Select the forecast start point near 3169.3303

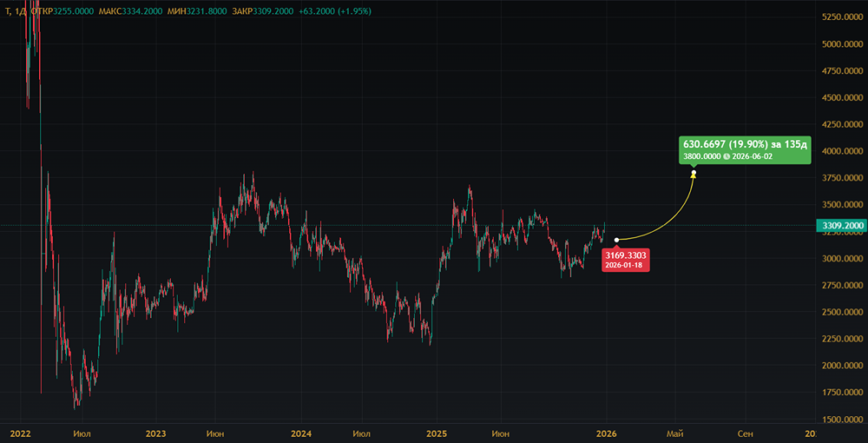pos(616,240)
